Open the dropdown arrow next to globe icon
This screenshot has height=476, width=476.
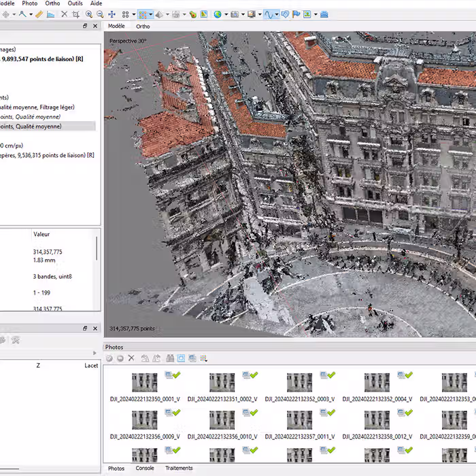[225, 14]
